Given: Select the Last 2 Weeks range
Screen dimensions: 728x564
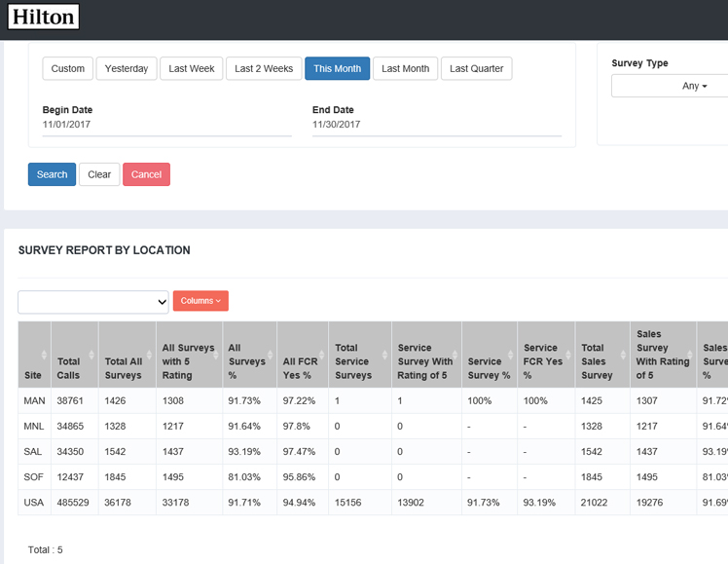Looking at the screenshot, I should (x=264, y=69).
